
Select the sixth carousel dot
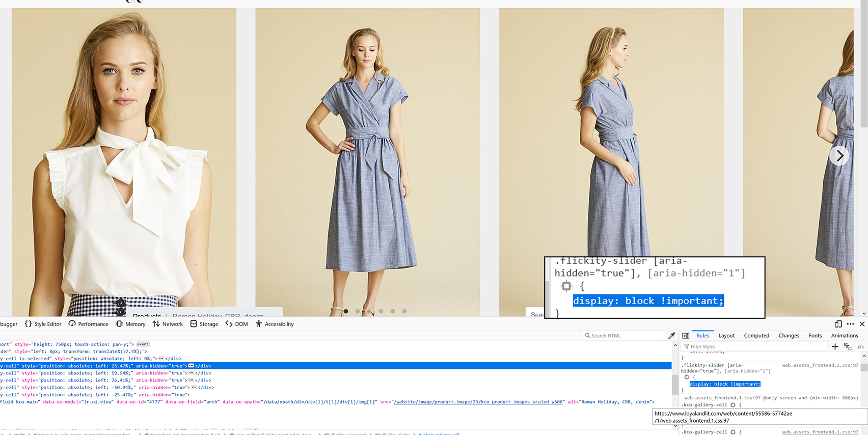click(x=404, y=311)
